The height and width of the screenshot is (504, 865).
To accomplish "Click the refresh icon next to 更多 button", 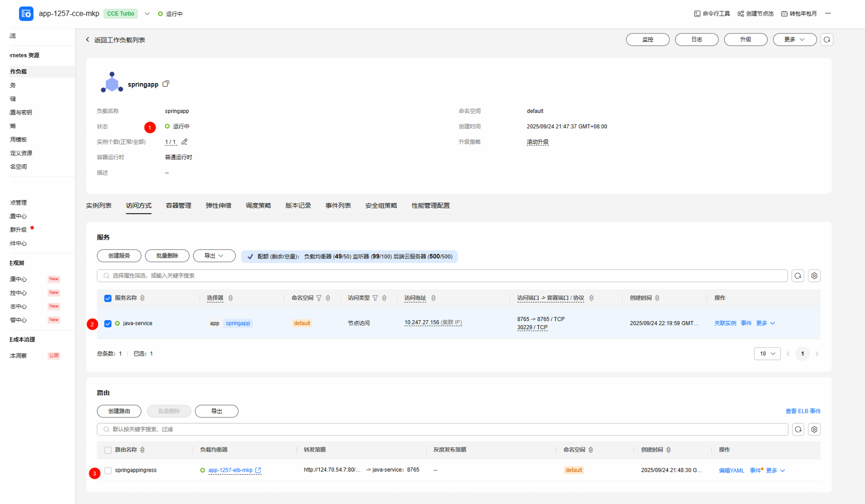I will [x=826, y=40].
